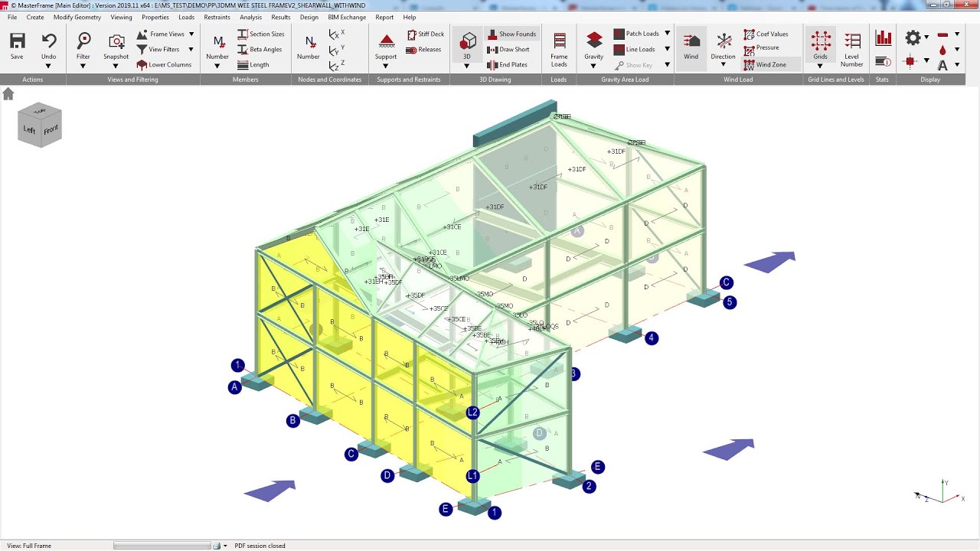Screen dimensions: 980x551
Task: Open the Restraints menu
Action: pyautogui.click(x=217, y=17)
